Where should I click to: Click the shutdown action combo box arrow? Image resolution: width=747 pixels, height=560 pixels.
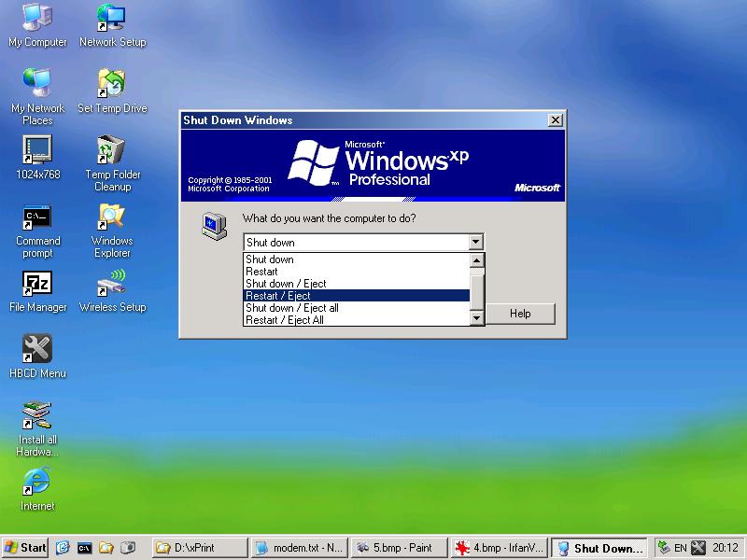pyautogui.click(x=475, y=242)
